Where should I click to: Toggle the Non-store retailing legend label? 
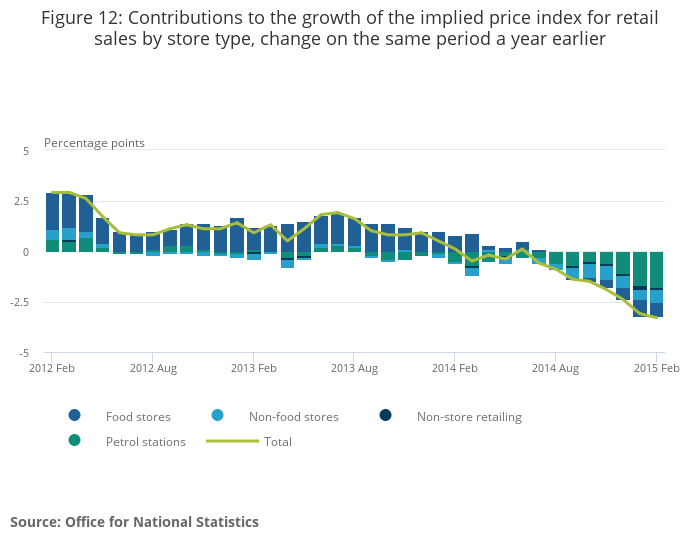click(469, 417)
